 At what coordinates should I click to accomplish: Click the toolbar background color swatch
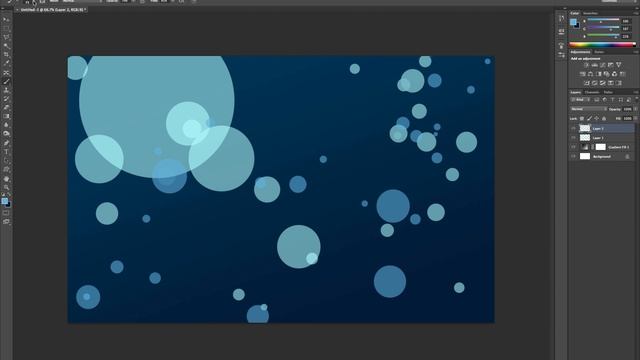(9, 204)
